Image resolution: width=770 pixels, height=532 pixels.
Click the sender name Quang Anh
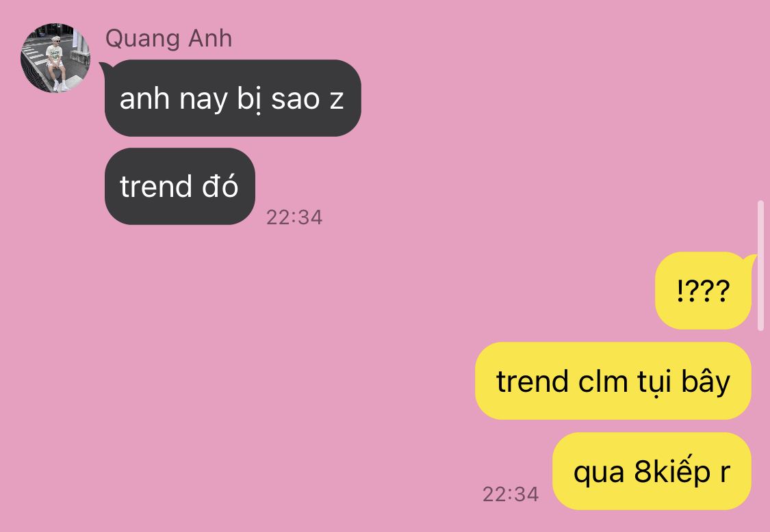coord(168,39)
